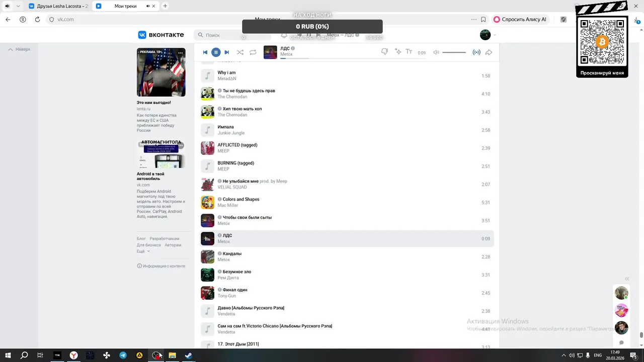The height and width of the screenshot is (362, 644).
Task: Toggle shuffle mode in player
Action: tap(240, 52)
